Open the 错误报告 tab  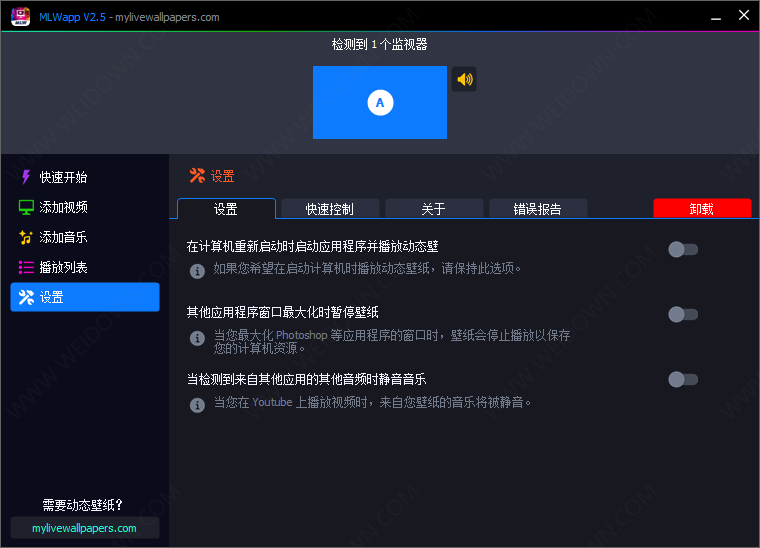537,209
